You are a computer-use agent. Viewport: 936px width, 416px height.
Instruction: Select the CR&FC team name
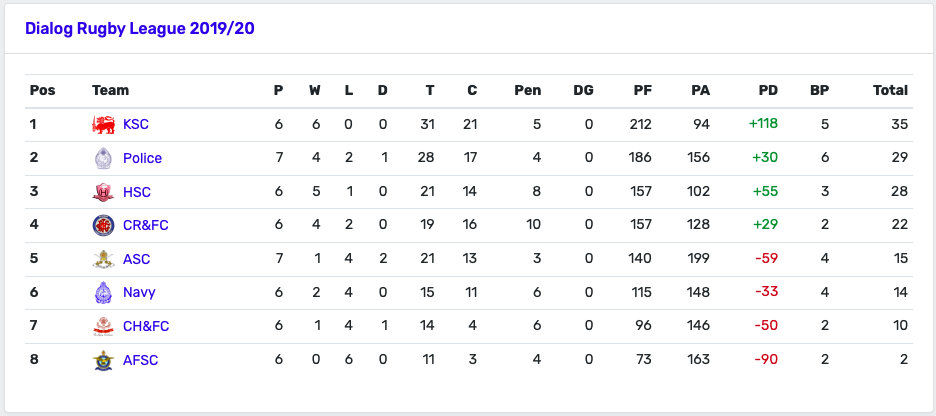point(146,226)
